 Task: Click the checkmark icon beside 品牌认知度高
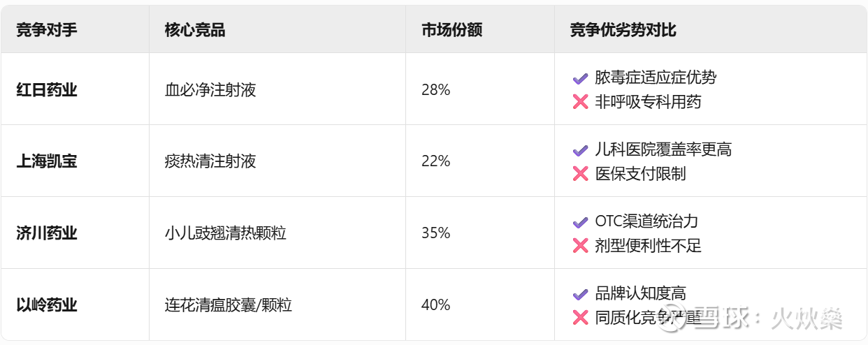[580, 294]
